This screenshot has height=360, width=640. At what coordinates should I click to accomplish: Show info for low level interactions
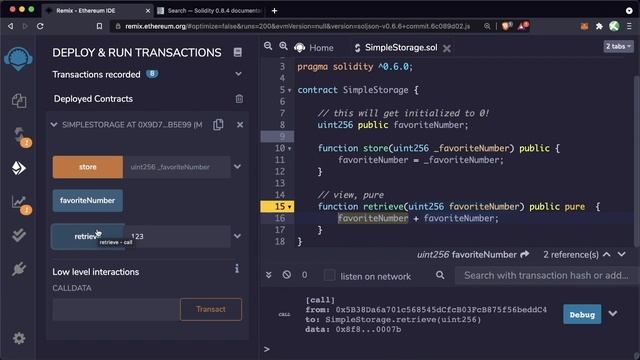[237, 268]
